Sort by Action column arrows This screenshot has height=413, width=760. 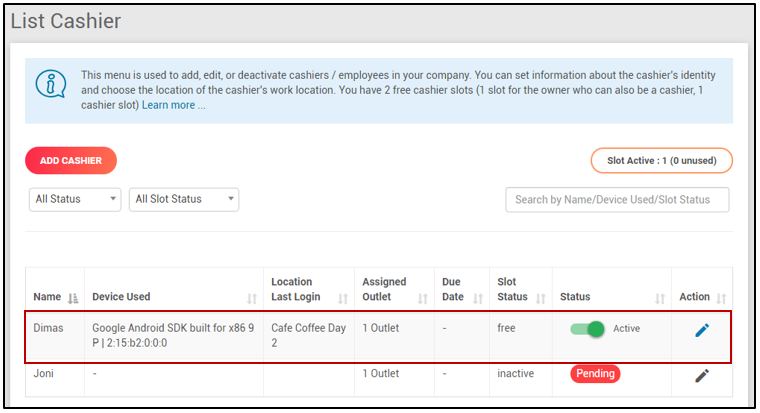(721, 298)
